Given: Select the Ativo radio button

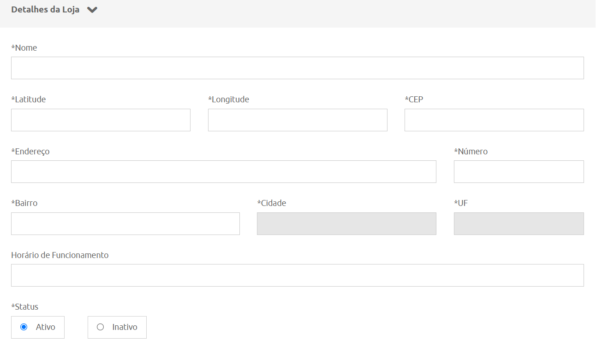Looking at the screenshot, I should coord(24,327).
